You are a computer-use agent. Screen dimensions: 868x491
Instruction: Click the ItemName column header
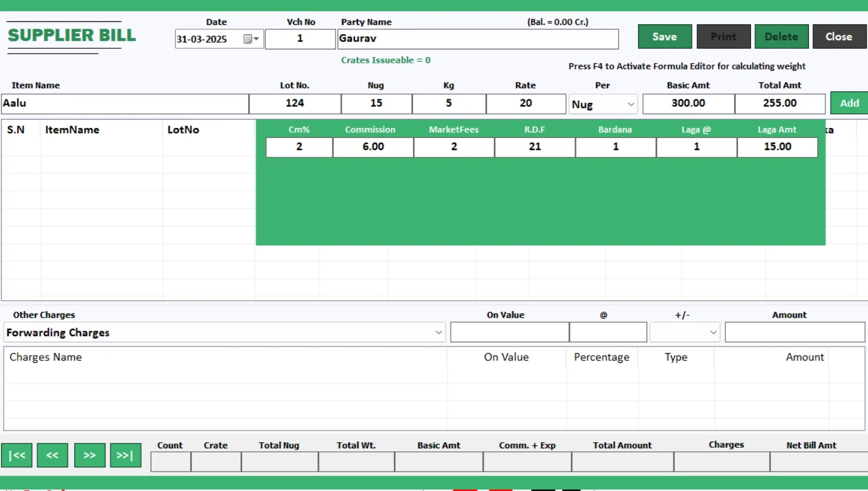pos(72,130)
